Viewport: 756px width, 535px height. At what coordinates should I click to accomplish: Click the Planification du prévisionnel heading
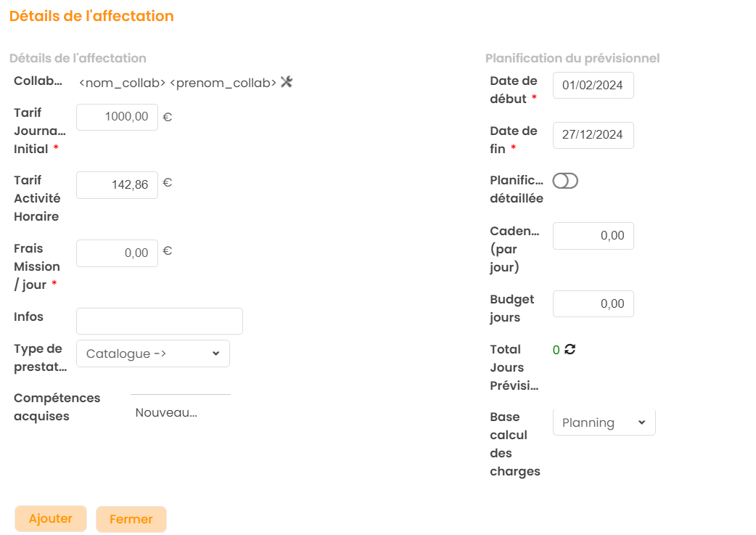click(572, 58)
